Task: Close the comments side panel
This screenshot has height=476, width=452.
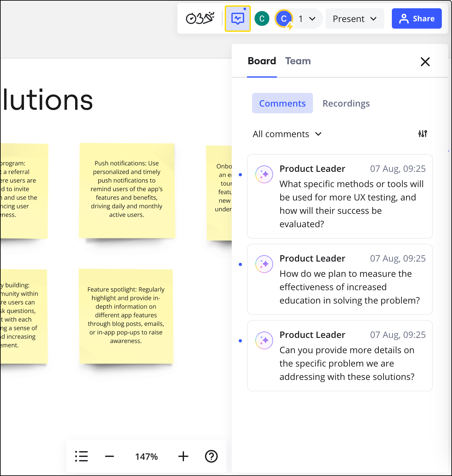Action: coord(425,62)
